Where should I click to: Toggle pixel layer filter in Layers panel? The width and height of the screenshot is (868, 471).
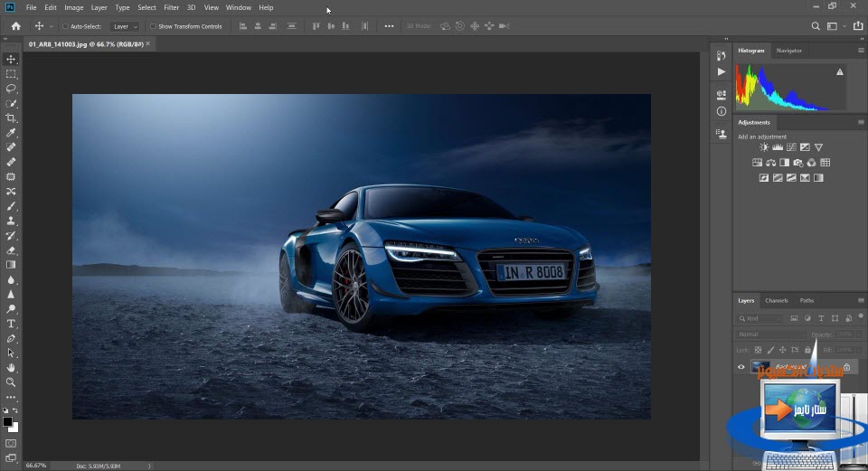coord(794,318)
